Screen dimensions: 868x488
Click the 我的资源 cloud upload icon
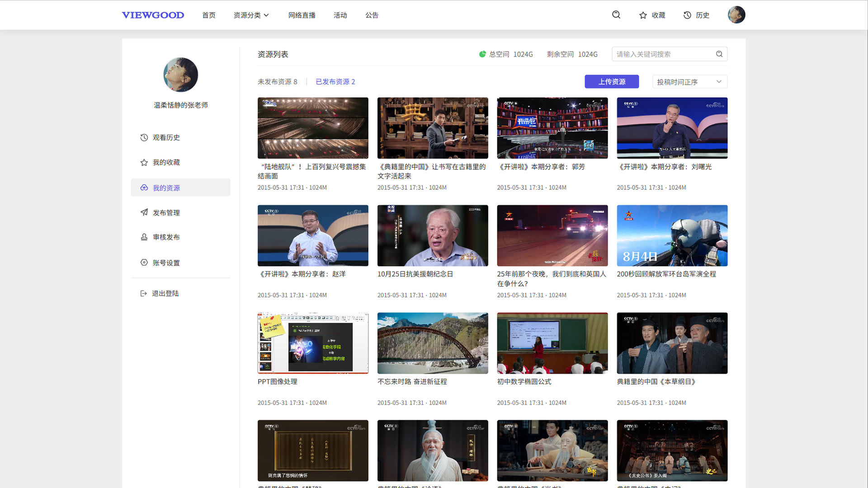tap(144, 188)
